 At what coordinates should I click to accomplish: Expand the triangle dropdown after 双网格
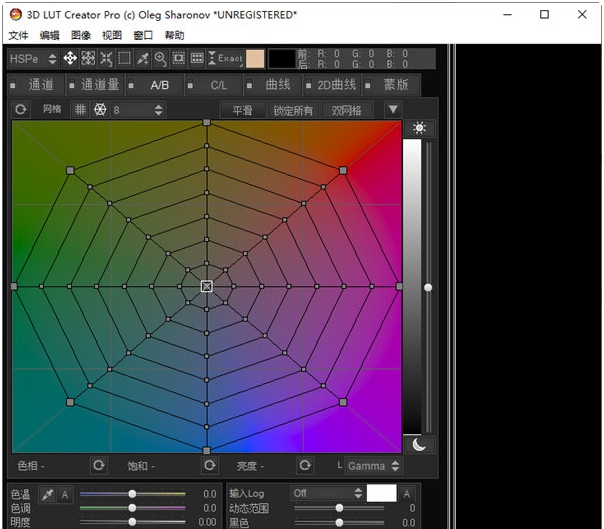pyautogui.click(x=393, y=110)
